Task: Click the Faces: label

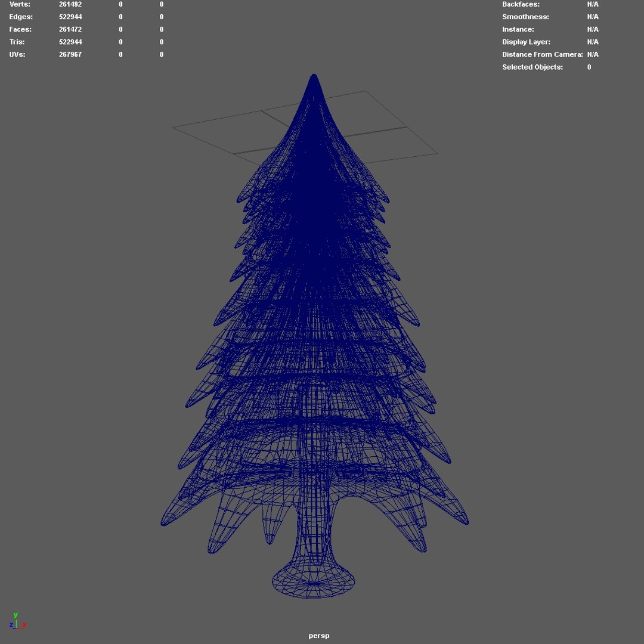Action: point(20,30)
